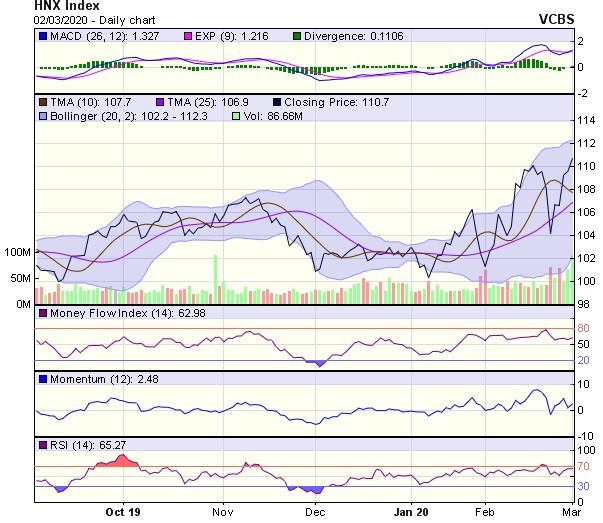Select the purple TMA (25) legend swatch

(162, 101)
